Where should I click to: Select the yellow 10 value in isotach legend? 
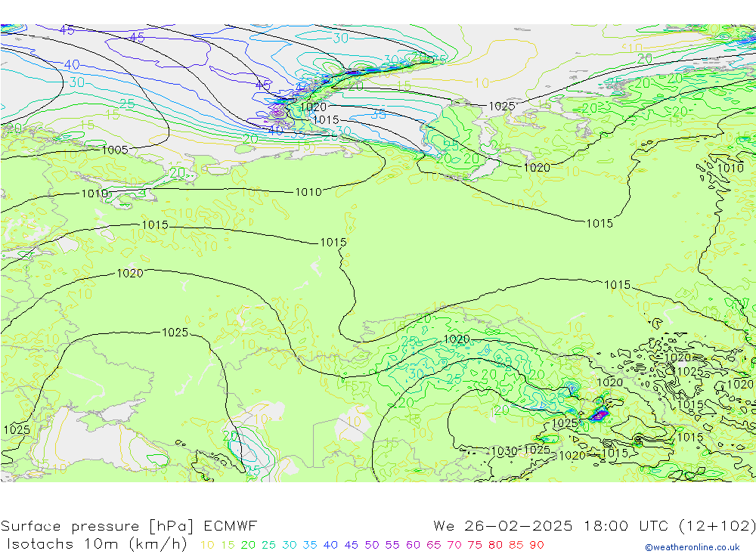pyautogui.click(x=207, y=545)
